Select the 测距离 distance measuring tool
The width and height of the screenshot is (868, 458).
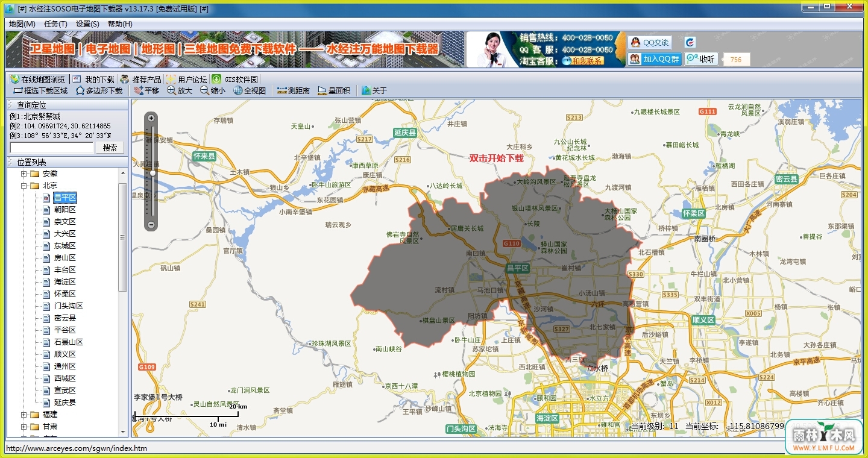(x=293, y=91)
